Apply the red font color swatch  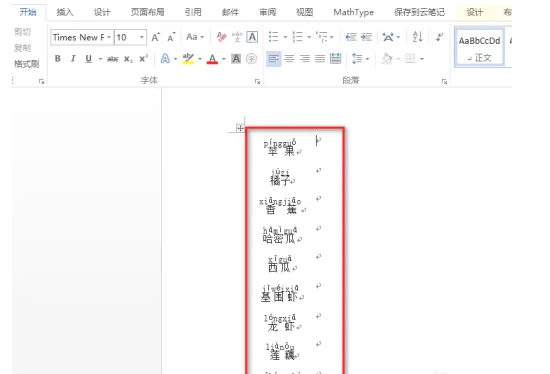point(212,59)
